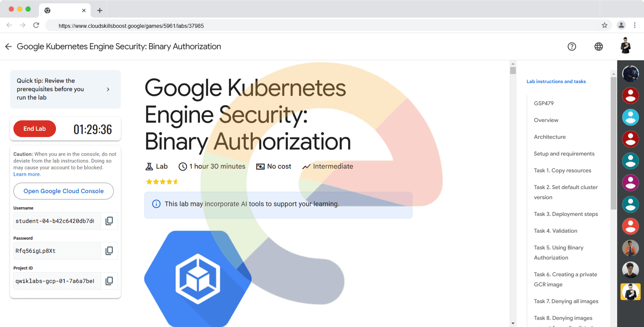This screenshot has width=644, height=327.
Task: Open Google Cloud Console
Action: click(x=63, y=191)
